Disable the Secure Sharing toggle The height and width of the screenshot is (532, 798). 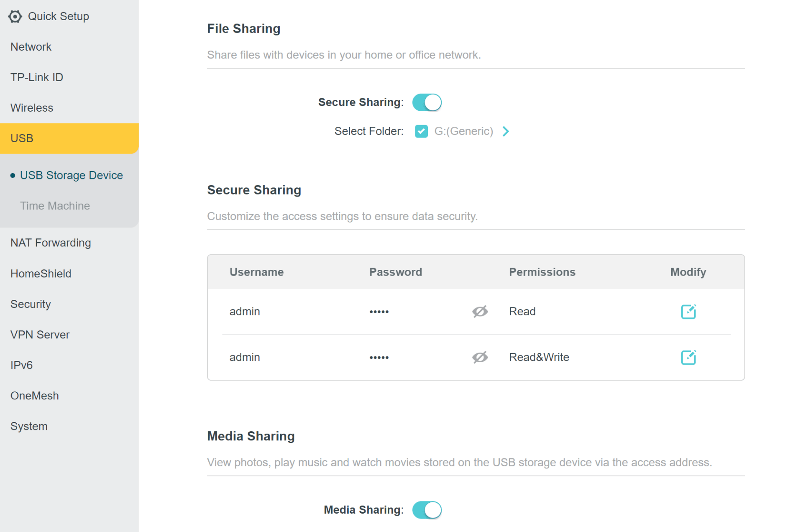tap(426, 102)
